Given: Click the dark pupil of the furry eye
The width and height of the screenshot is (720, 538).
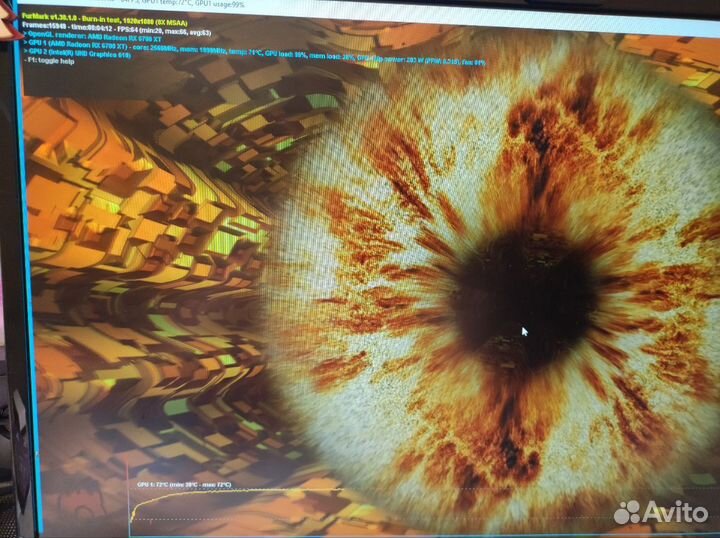Looking at the screenshot, I should (x=520, y=300).
